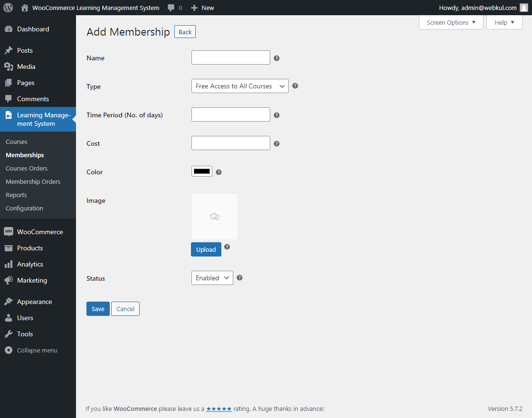Open WooCommerce Learning Management System site link
This screenshot has height=418, width=532.
tap(95, 8)
